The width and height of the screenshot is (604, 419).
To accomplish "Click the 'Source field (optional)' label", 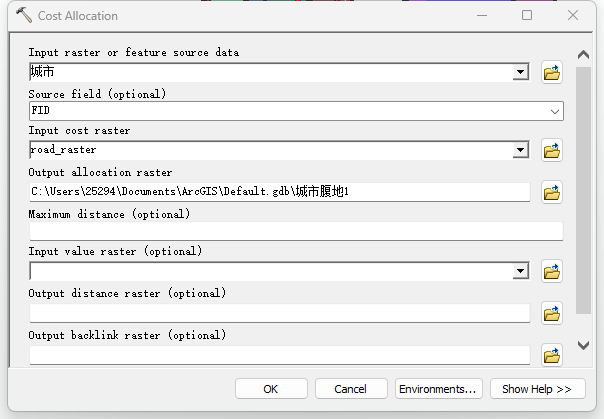I will pyautogui.click(x=97, y=94).
